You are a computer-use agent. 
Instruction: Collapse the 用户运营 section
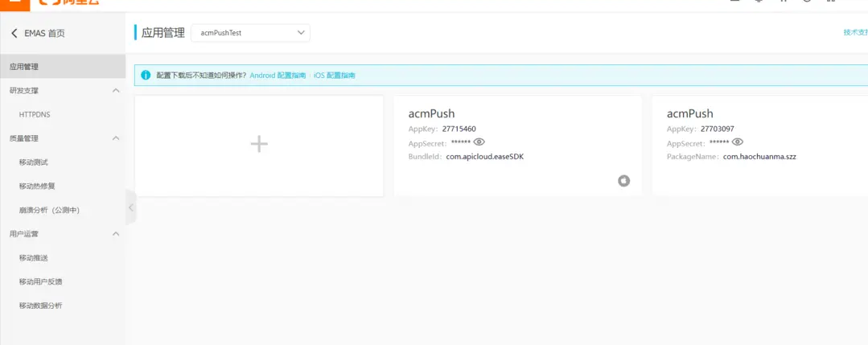[x=116, y=234]
